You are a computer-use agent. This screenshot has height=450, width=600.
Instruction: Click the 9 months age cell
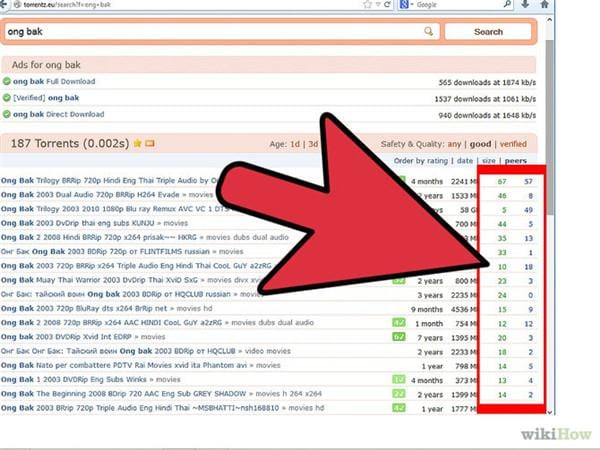coord(427,309)
